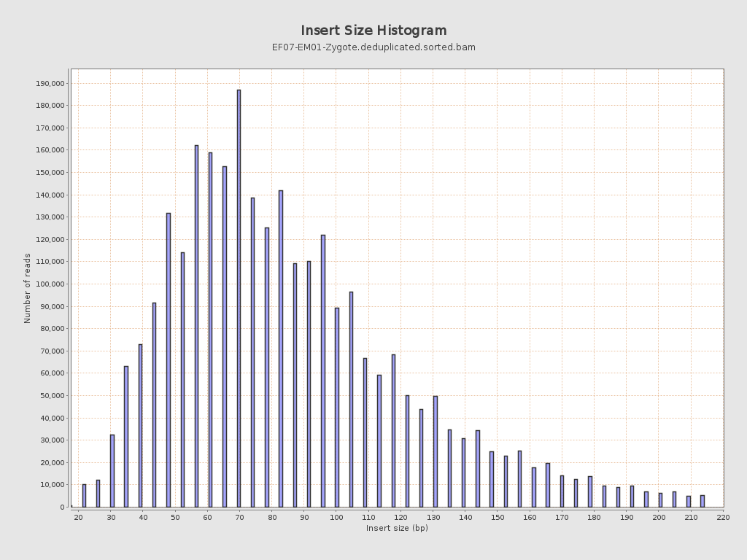Click the 50,000 y-axis tick label

[52, 395]
